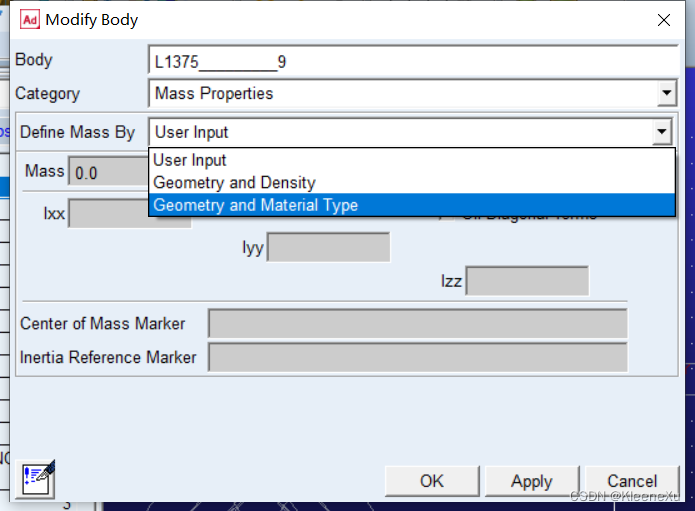Click the Body name input field
Viewport: 695px width, 511px height.
click(410, 62)
